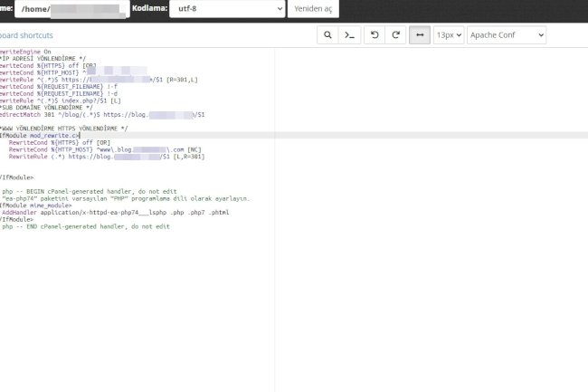Open the go-to-line terminal prompt icon
Viewport: 588px width, 392px height.
click(349, 35)
